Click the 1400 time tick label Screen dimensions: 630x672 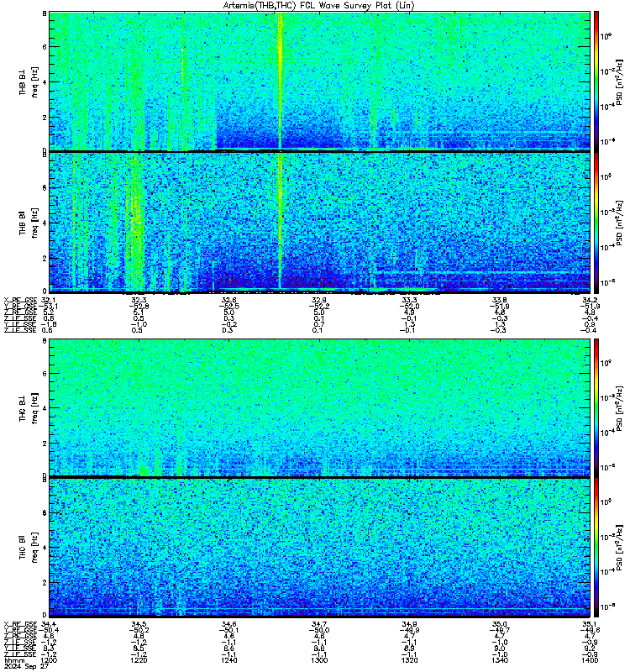[590, 660]
